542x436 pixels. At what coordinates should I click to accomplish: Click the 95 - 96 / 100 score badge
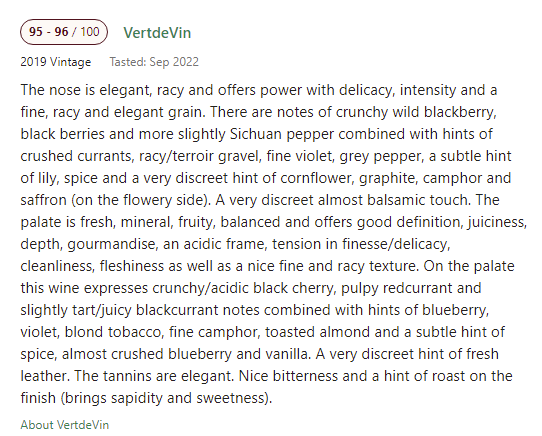point(64,32)
